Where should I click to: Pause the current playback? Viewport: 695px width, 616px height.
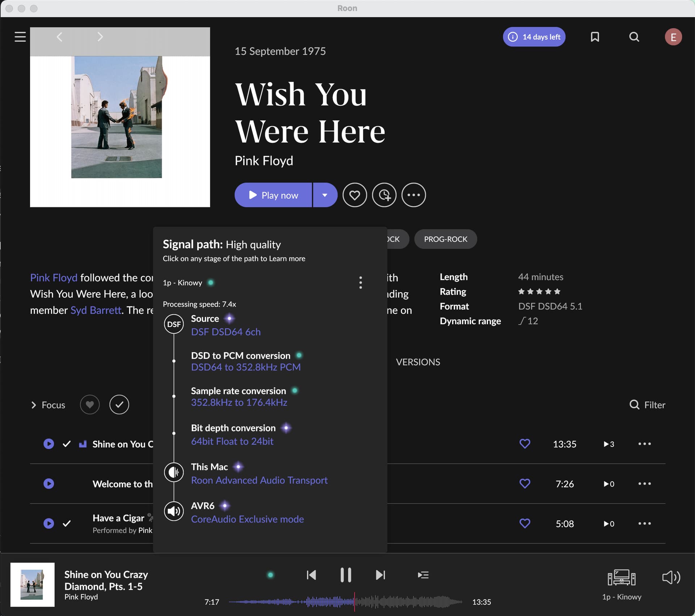346,575
